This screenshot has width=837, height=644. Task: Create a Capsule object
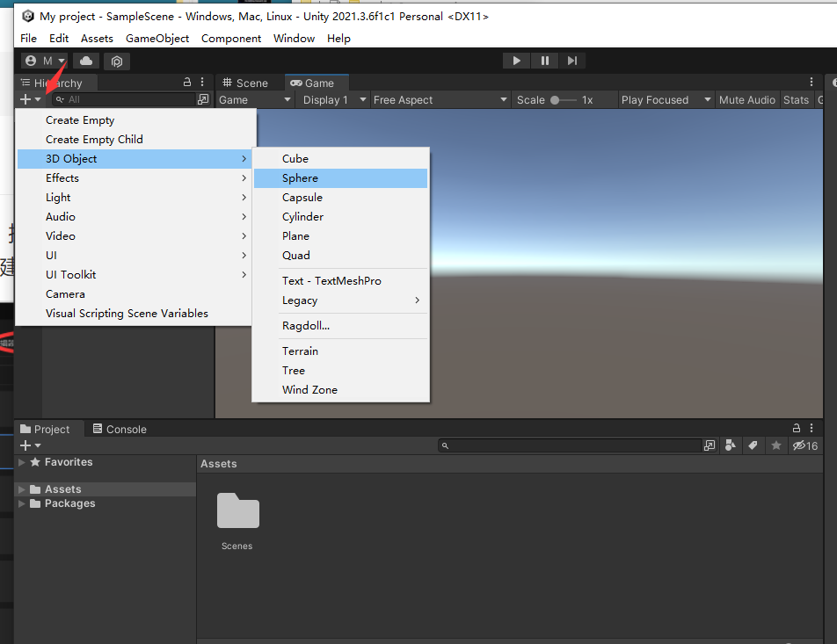coord(340,198)
